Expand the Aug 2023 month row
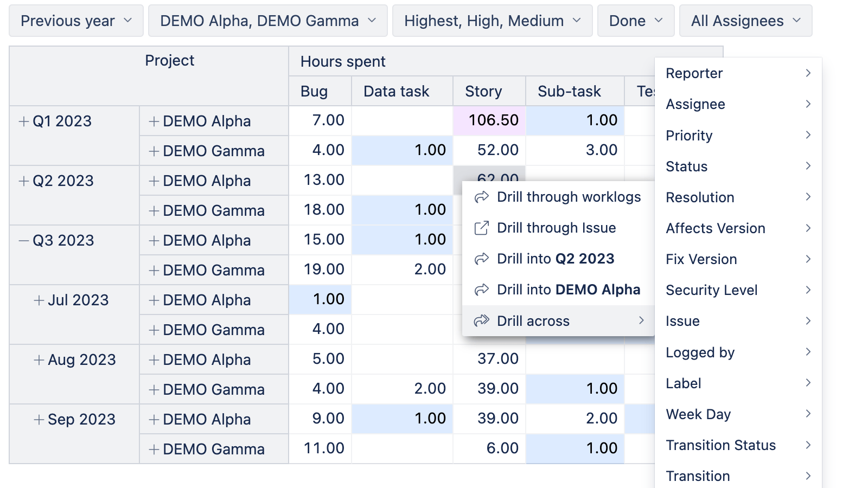The image size is (868, 488). pyautogui.click(x=39, y=360)
